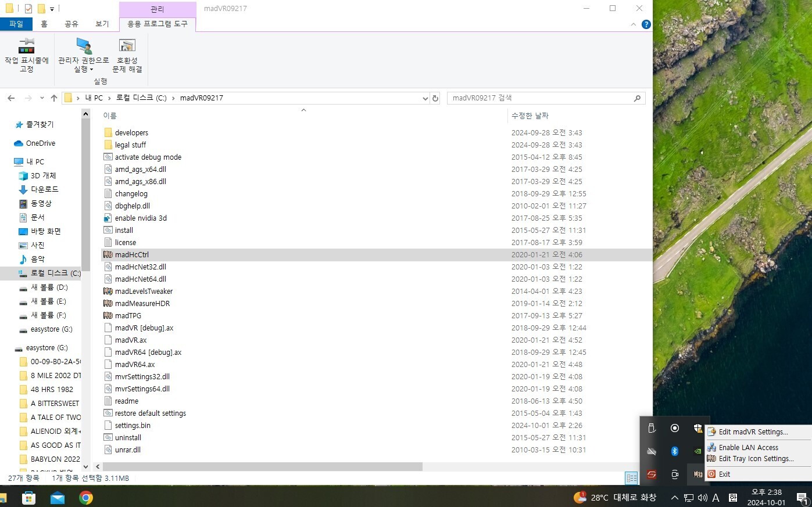Click the crossed-out OneDrive cloud tray icon
812x507 pixels.
[652, 451]
